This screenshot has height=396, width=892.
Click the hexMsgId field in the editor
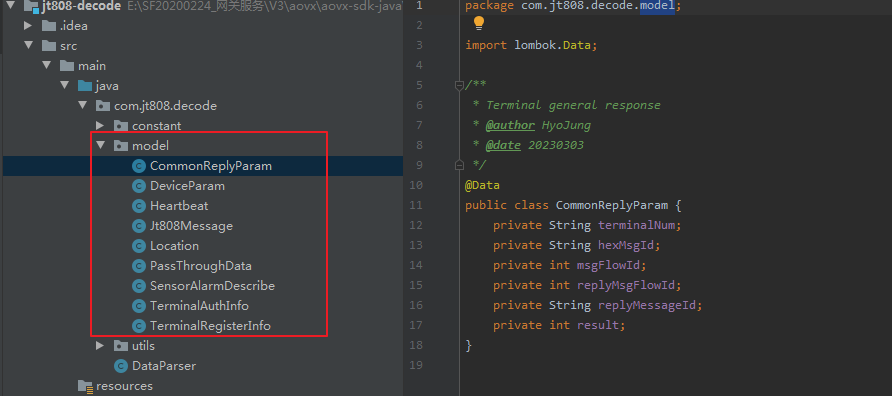[x=626, y=245]
